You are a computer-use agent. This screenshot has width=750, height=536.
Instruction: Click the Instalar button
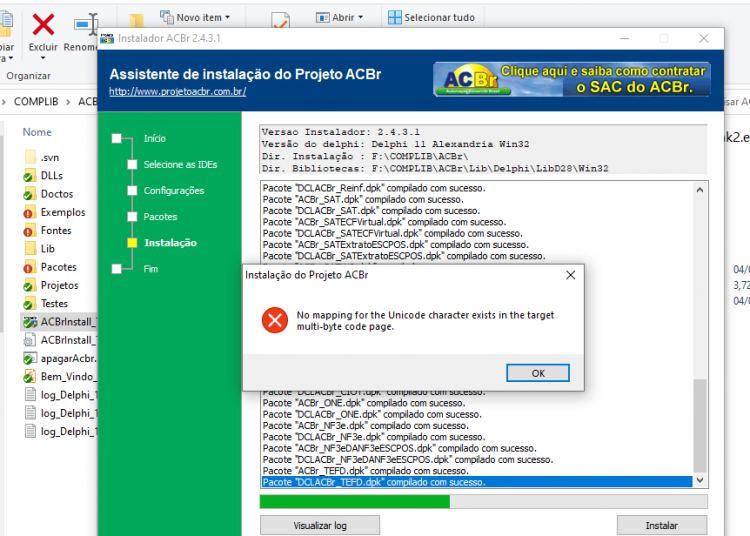pyautogui.click(x=662, y=525)
